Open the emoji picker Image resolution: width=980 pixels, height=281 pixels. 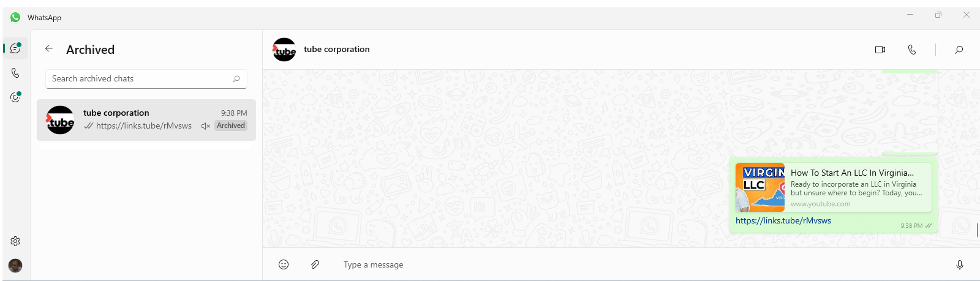284,264
